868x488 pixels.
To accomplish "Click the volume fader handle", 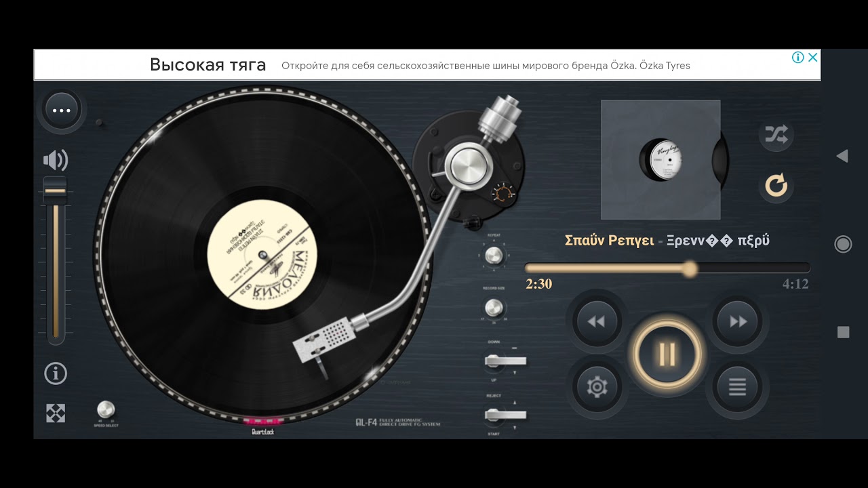I will (x=55, y=190).
